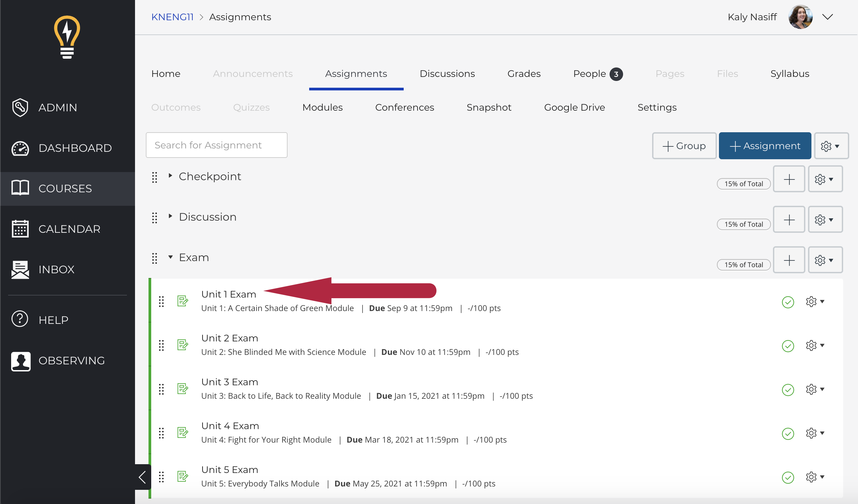Toggle Unit 2 Exam published status
858x504 pixels.
[788, 345]
